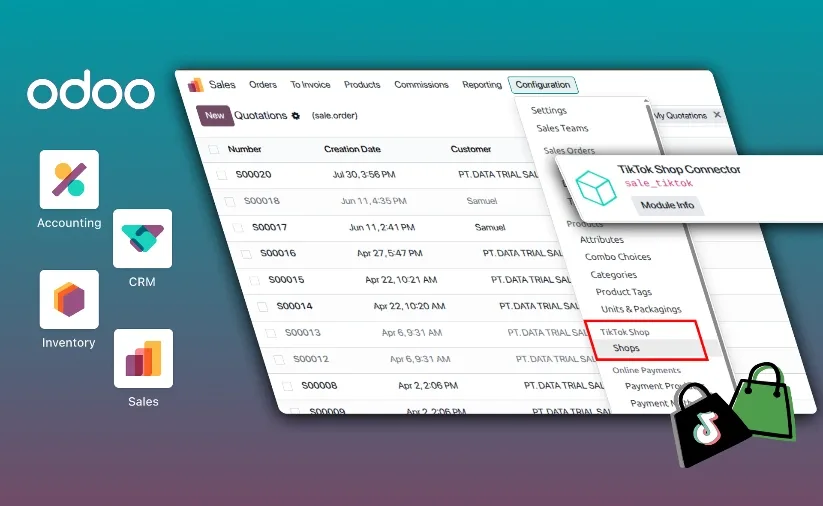The image size is (823, 506).
Task: Open the CRM app icon
Action: (x=142, y=238)
